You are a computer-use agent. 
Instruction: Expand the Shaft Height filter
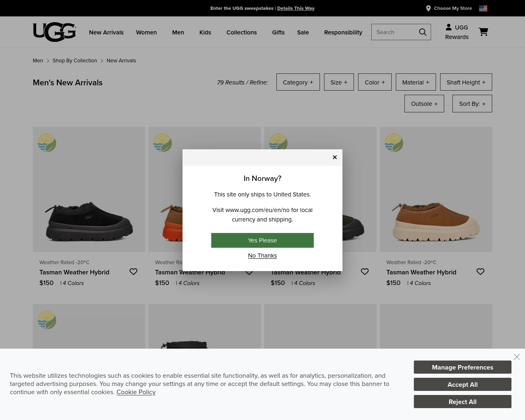coord(466,82)
